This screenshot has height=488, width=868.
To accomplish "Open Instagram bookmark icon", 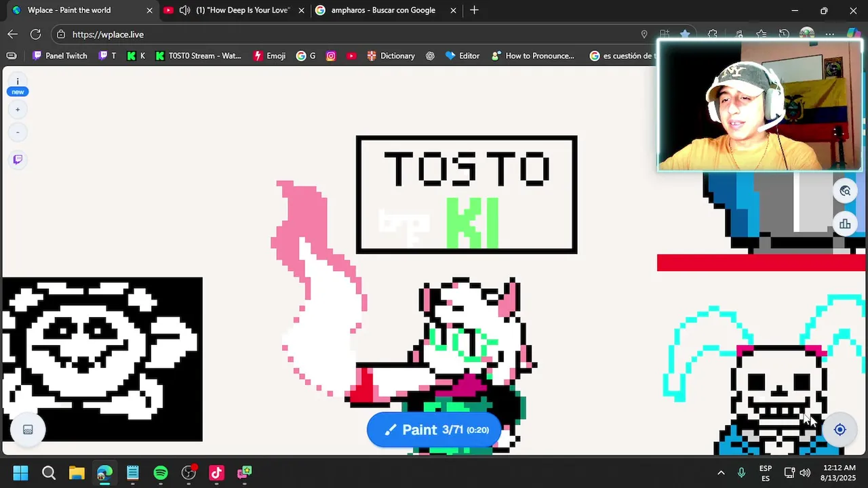I will pos(331,56).
